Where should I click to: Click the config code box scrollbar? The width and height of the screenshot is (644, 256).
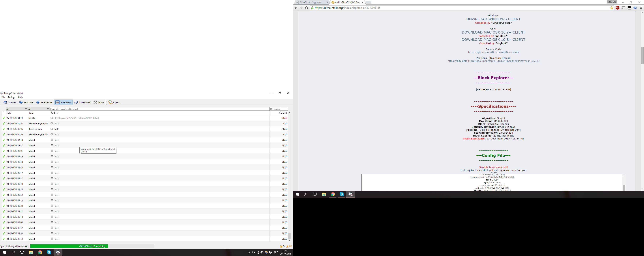tap(624, 183)
